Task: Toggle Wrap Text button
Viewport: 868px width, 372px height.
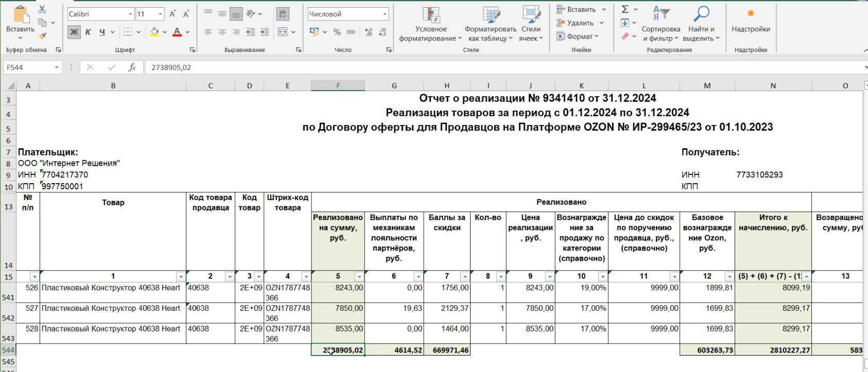Action: 282,14
